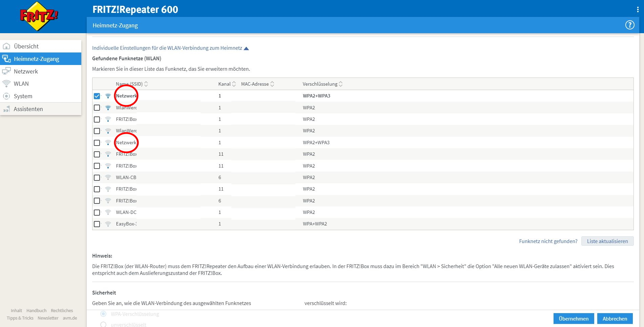The image size is (644, 327).
Task: Select Heimnetz-Zugang in the sidebar
Action: 41,59
